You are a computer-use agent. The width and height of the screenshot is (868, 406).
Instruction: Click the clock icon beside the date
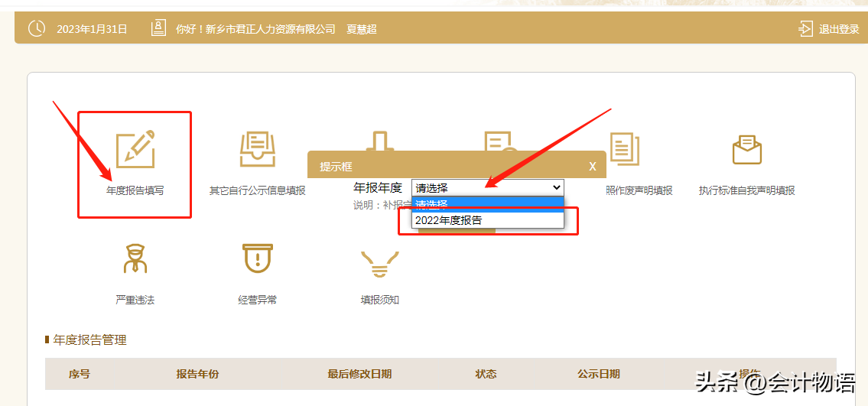37,29
